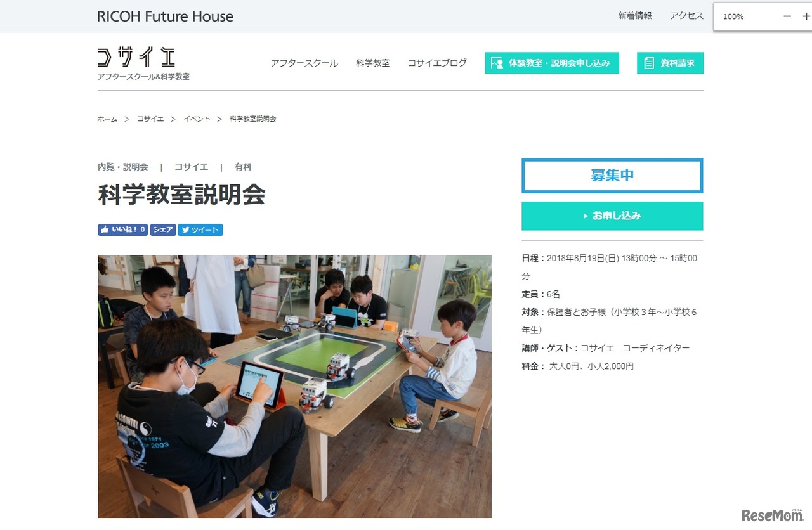Click the RICOH Future House title
The height and width of the screenshot is (530, 812).
click(166, 16)
